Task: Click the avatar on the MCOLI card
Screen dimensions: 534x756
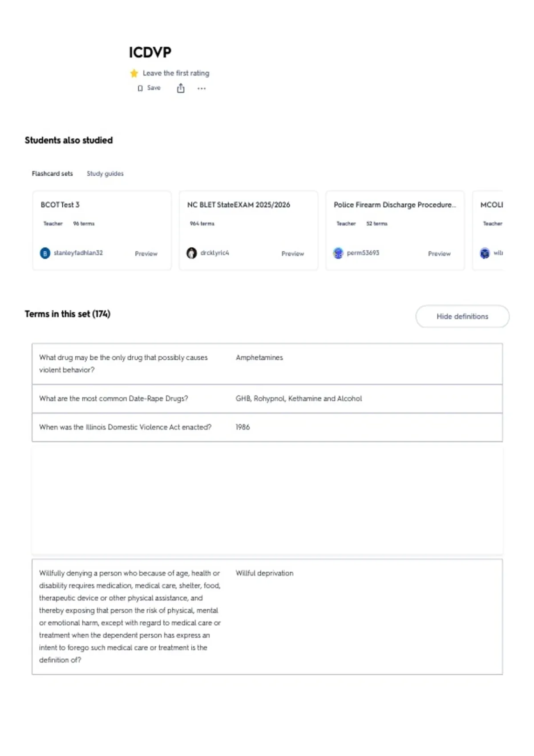Action: coord(485,253)
